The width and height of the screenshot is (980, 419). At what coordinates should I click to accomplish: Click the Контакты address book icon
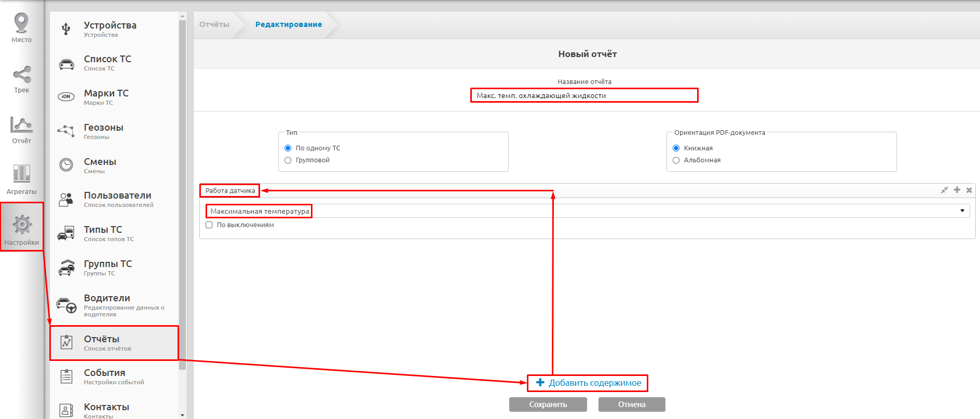click(x=66, y=410)
